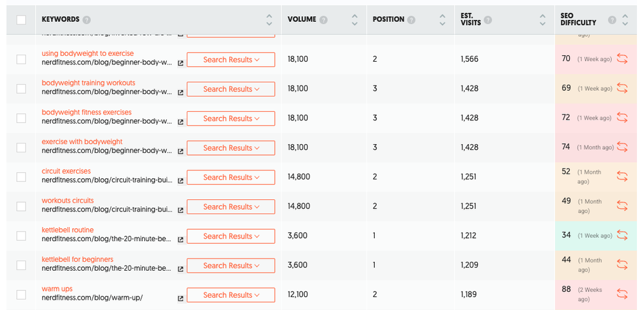
Task: Click volume value 12,100 in warm ups row
Action: 299,295
